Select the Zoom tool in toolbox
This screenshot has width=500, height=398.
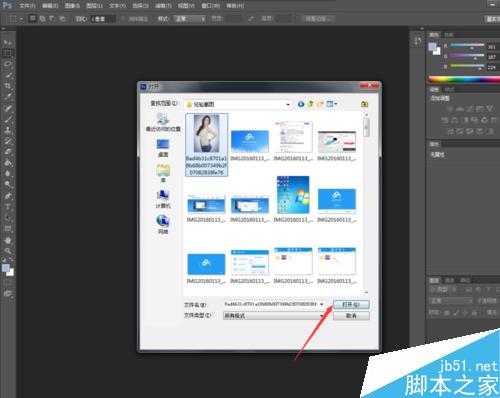click(8, 251)
